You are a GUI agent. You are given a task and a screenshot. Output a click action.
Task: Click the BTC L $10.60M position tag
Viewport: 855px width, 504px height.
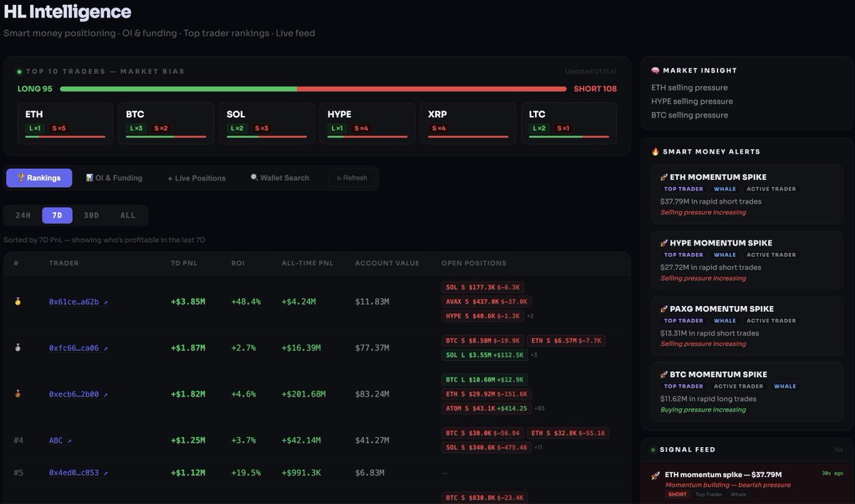point(484,380)
